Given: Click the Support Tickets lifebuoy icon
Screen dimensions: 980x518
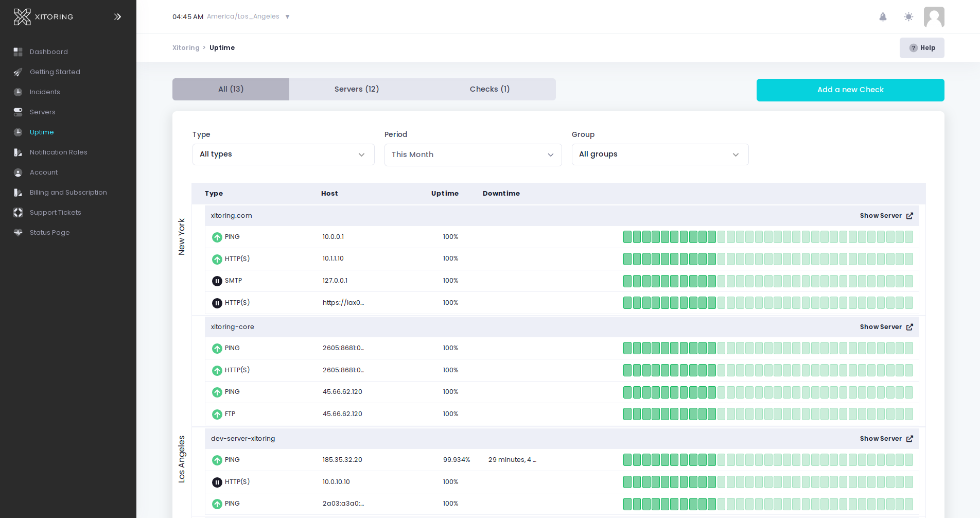Looking at the screenshot, I should [18, 213].
